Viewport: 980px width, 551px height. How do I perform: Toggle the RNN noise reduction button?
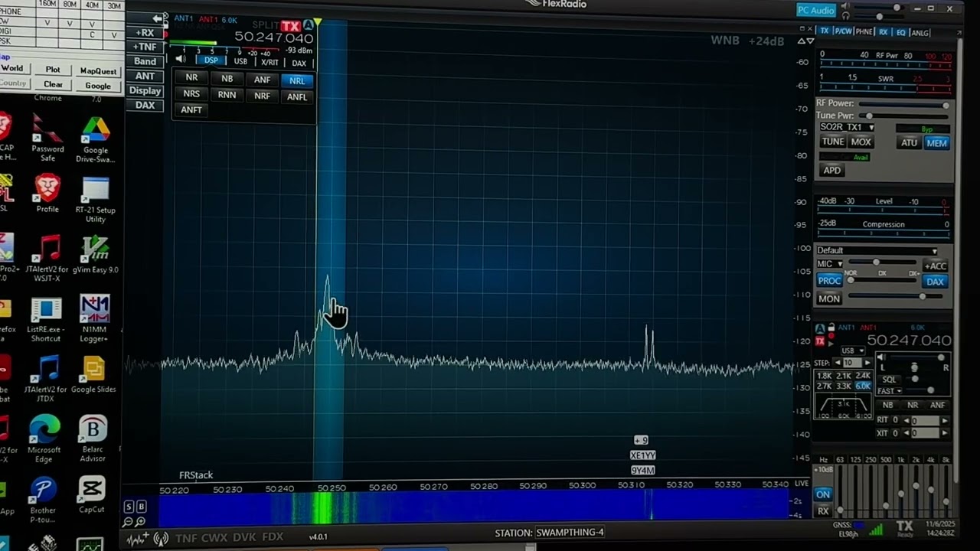click(227, 95)
